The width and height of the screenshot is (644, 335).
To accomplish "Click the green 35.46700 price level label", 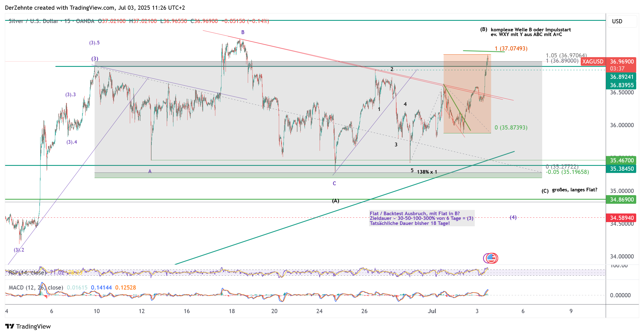I will click(x=622, y=160).
